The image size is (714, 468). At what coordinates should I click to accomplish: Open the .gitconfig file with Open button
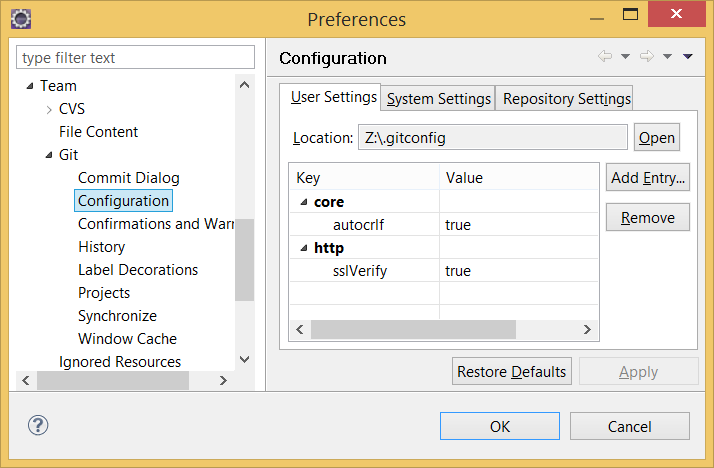pyautogui.click(x=657, y=137)
